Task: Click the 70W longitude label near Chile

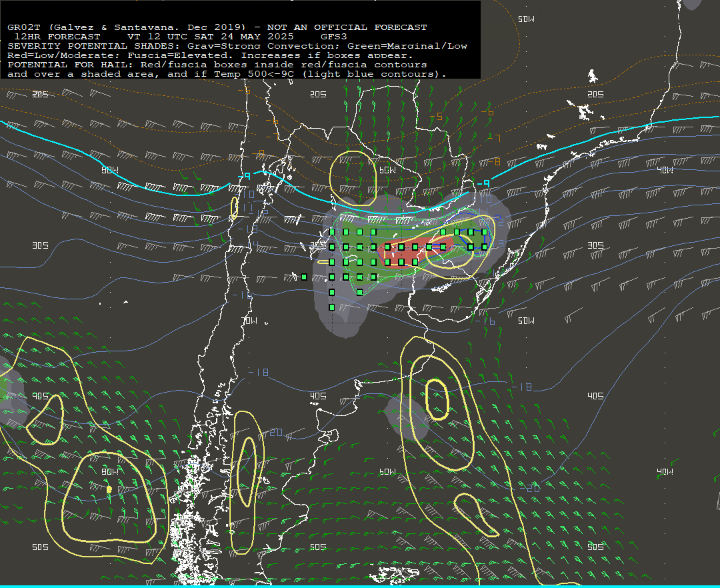Action: pyautogui.click(x=249, y=321)
